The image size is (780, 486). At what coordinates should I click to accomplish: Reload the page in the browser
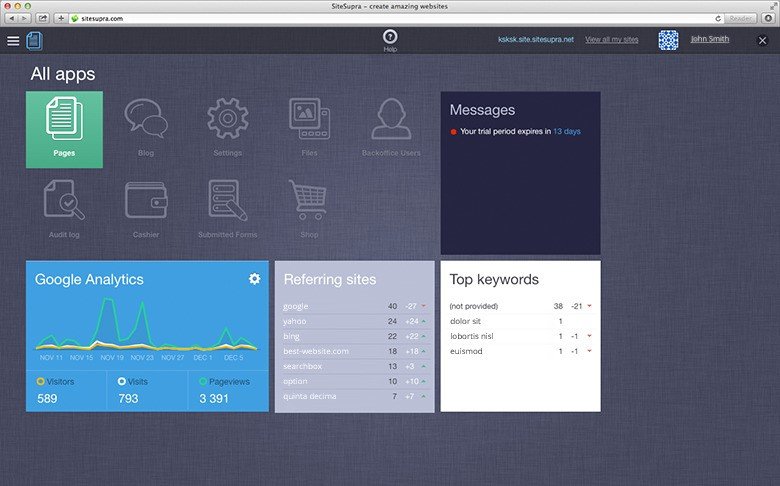(718, 18)
